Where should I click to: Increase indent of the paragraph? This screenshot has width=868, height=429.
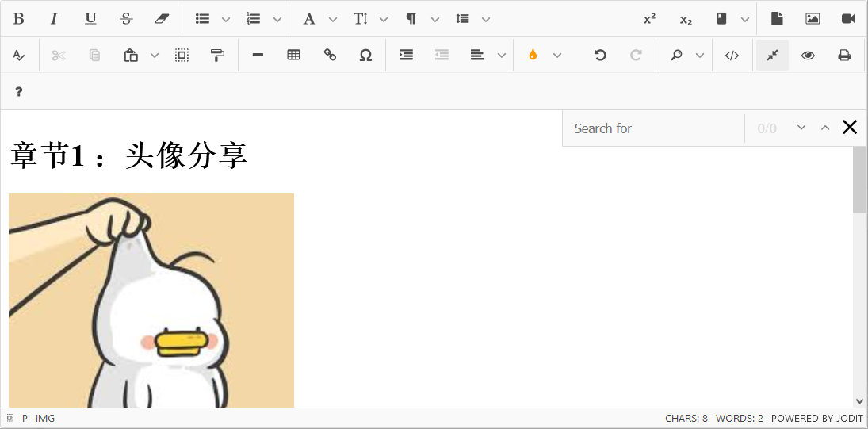(407, 56)
